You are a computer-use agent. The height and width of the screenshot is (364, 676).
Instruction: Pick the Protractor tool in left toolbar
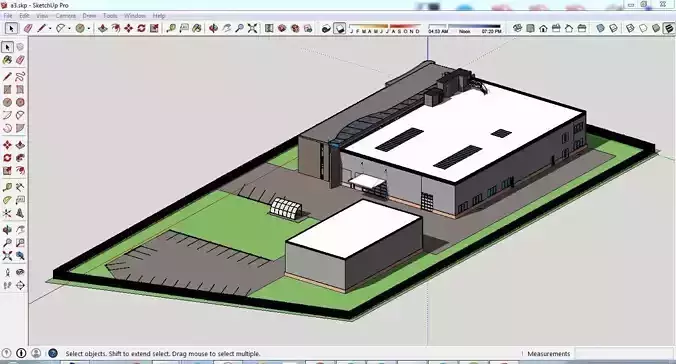pyautogui.click(x=7, y=200)
